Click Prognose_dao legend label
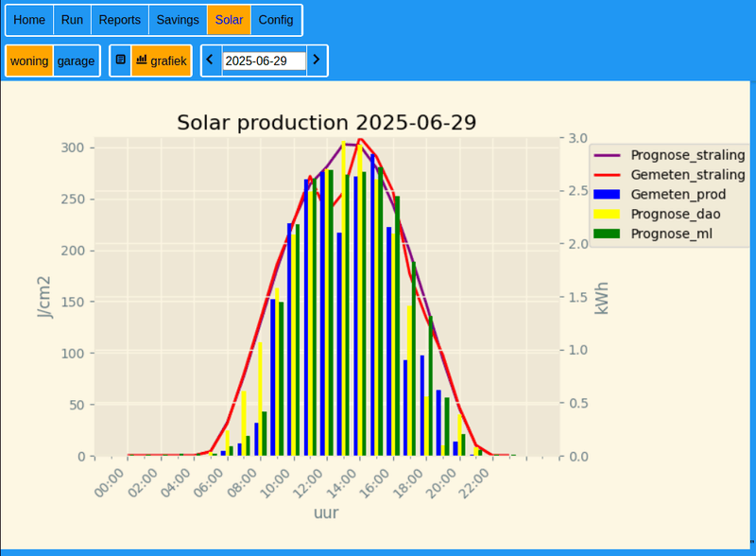This screenshot has width=756, height=556. 676,215
